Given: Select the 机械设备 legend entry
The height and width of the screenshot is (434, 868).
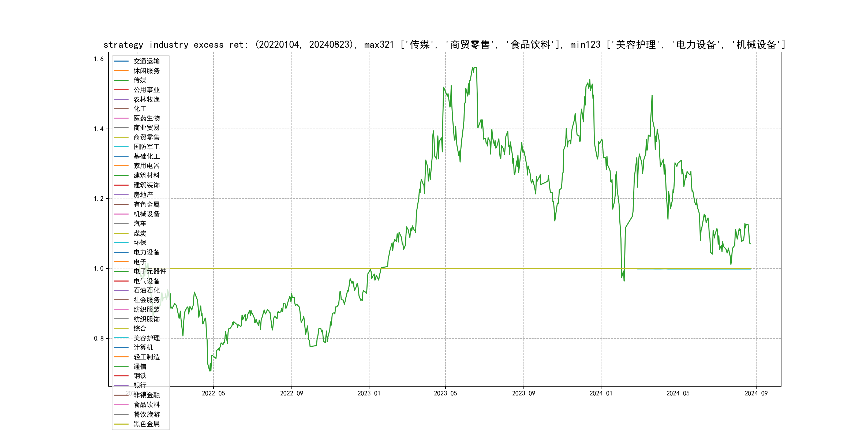Looking at the screenshot, I should coord(147,214).
